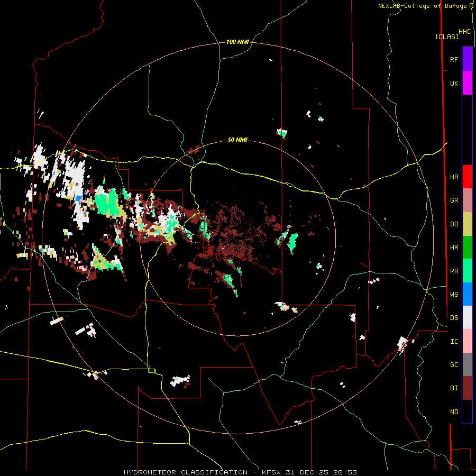
Task: Click the "HA" legend label
Action: pos(454,177)
